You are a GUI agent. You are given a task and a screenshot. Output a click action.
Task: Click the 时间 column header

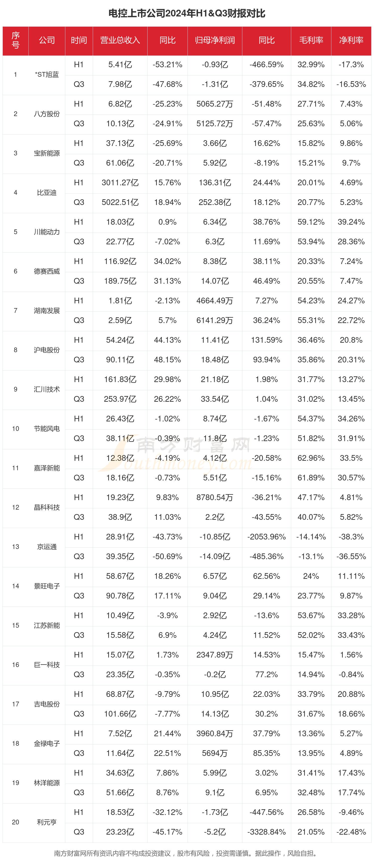[79, 40]
